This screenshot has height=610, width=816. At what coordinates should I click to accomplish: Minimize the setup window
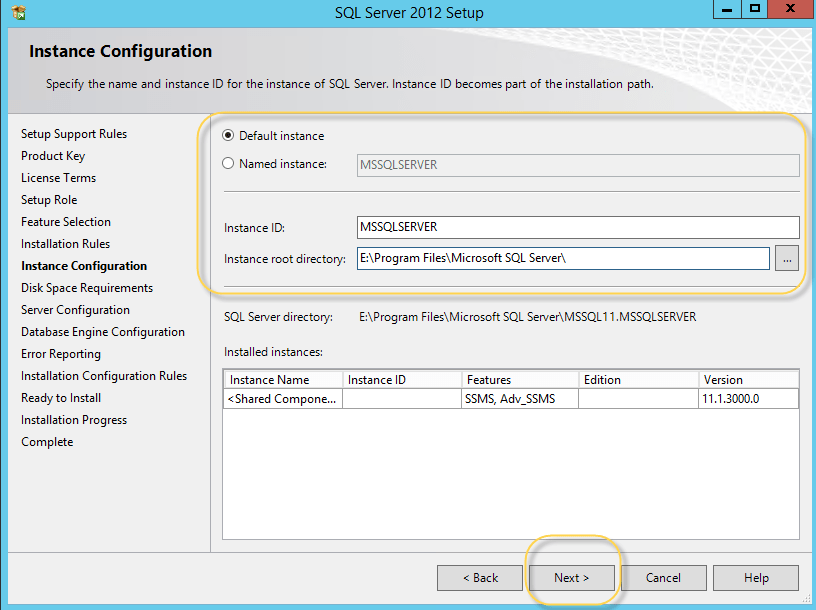[727, 10]
